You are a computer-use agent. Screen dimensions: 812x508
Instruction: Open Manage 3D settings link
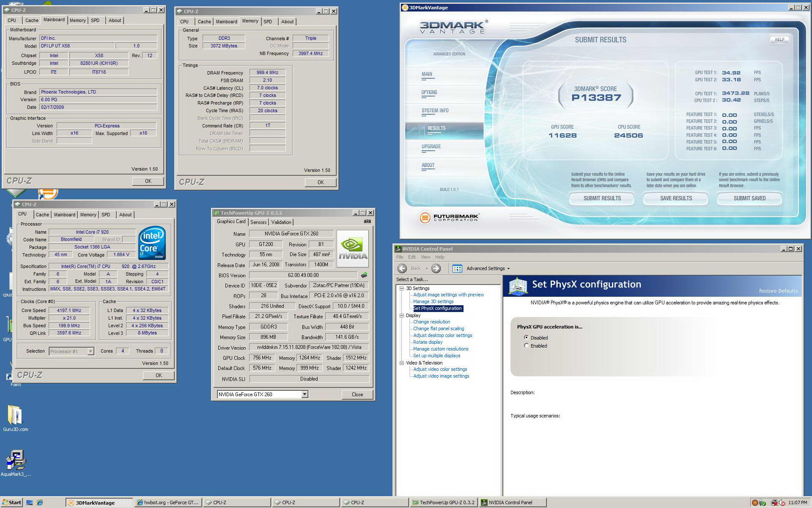point(433,301)
